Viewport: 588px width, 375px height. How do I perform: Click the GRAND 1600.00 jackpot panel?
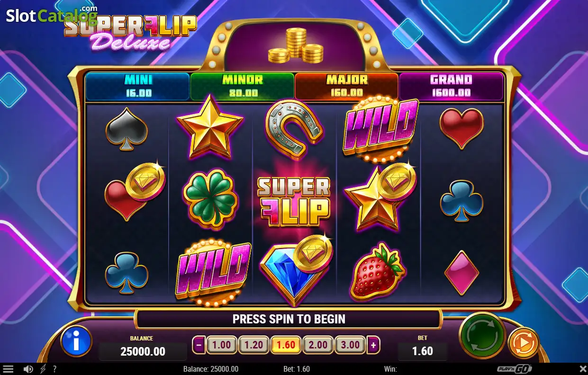[x=451, y=86]
